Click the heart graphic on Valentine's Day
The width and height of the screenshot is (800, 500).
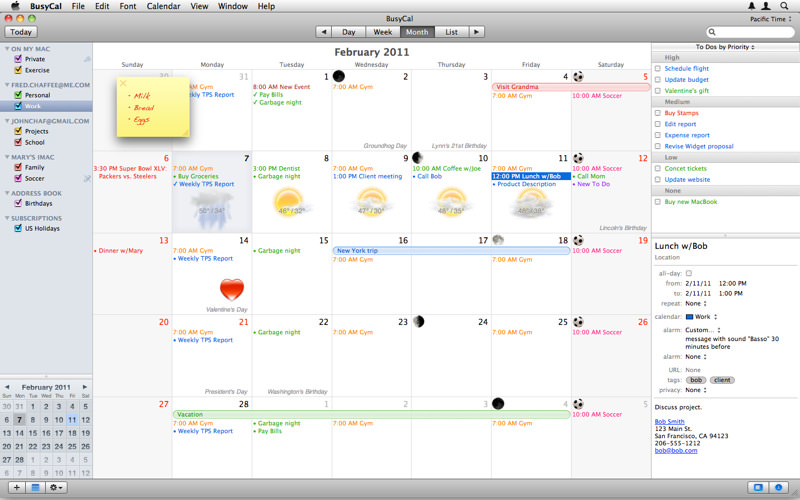pos(231,290)
